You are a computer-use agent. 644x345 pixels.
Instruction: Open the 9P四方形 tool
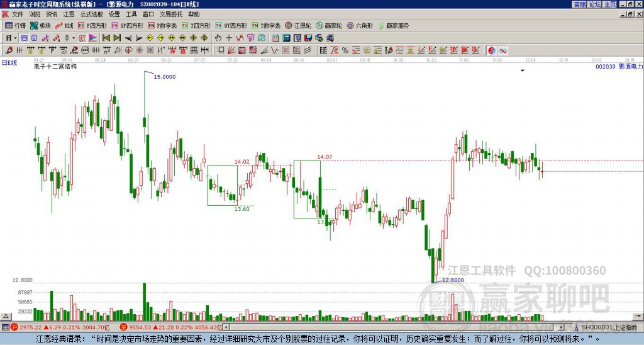[x=128, y=25]
